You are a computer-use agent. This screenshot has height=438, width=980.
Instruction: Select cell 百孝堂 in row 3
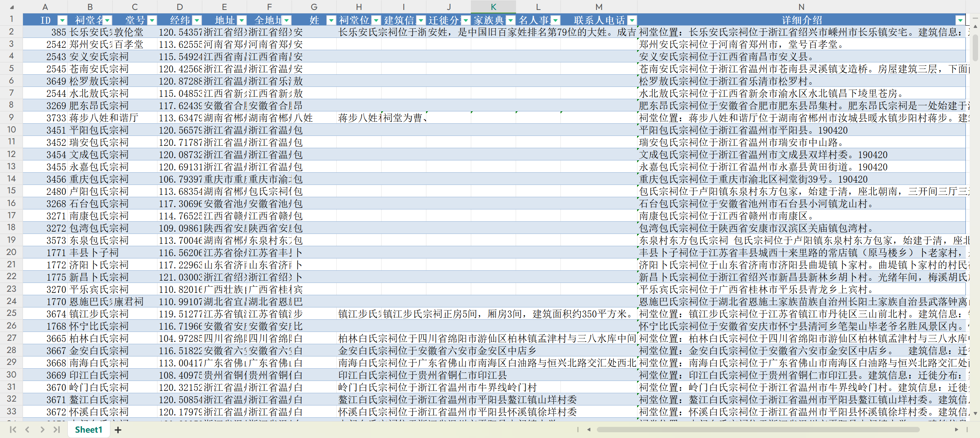(x=135, y=44)
